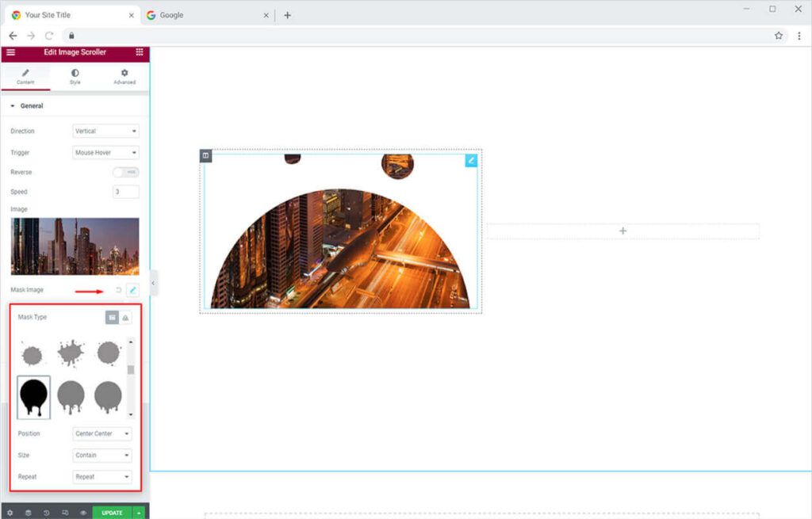
Task: Switch to the Style tab
Action: tap(75, 76)
